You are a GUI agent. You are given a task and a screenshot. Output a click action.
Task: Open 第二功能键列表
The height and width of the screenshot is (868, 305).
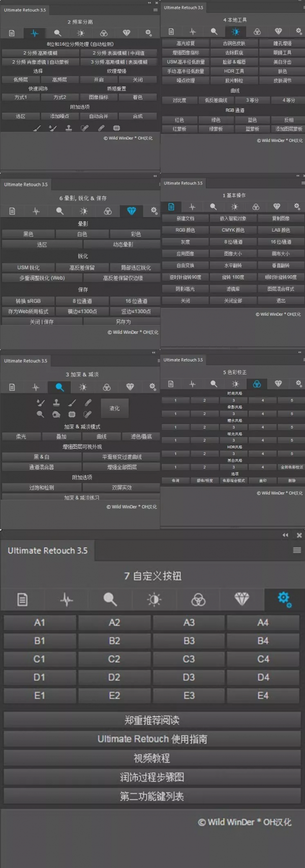point(152,796)
